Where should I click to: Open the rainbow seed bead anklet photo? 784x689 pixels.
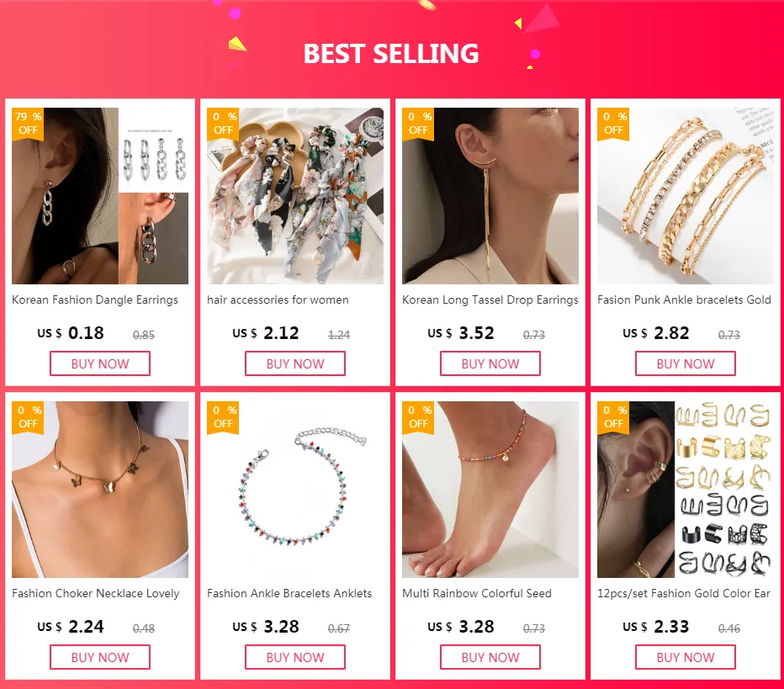pos(490,490)
